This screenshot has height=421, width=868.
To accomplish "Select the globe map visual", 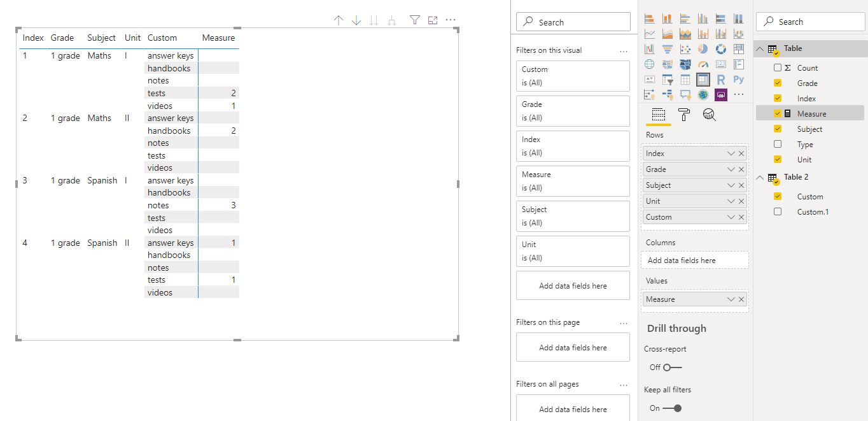I will point(649,64).
